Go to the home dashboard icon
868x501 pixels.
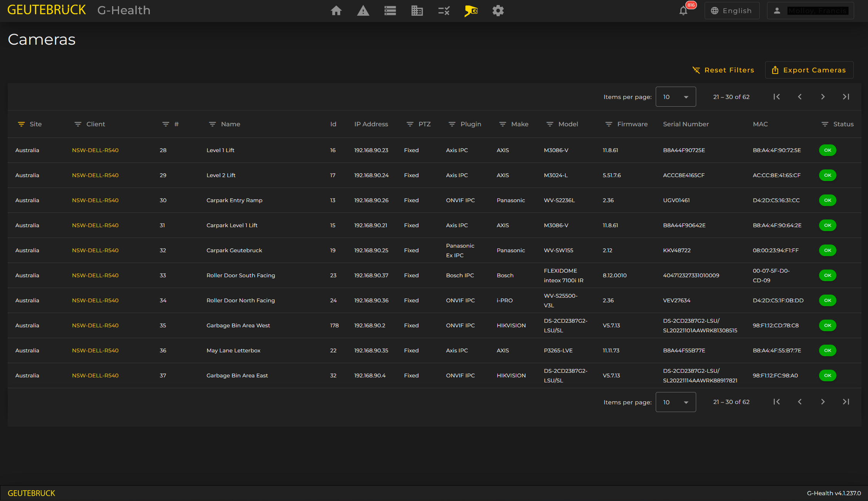(x=336, y=11)
